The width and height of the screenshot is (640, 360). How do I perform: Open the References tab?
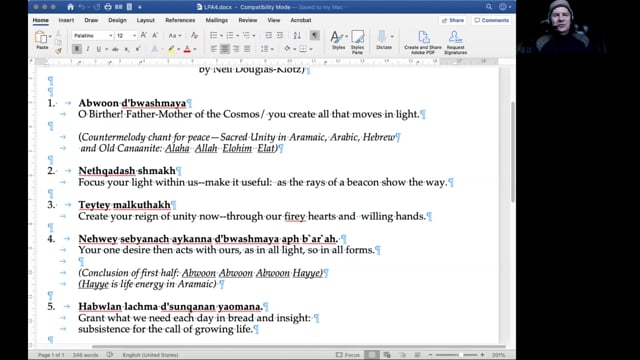click(180, 20)
